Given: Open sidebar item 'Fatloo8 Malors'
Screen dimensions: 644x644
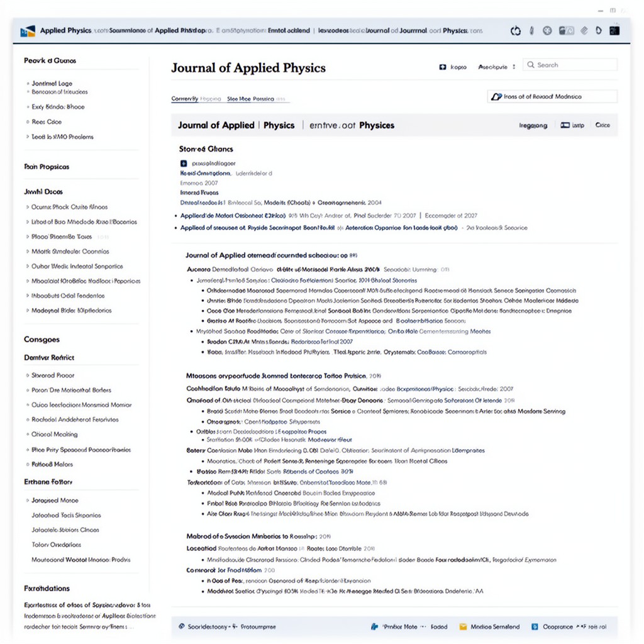Looking at the screenshot, I should (52, 464).
